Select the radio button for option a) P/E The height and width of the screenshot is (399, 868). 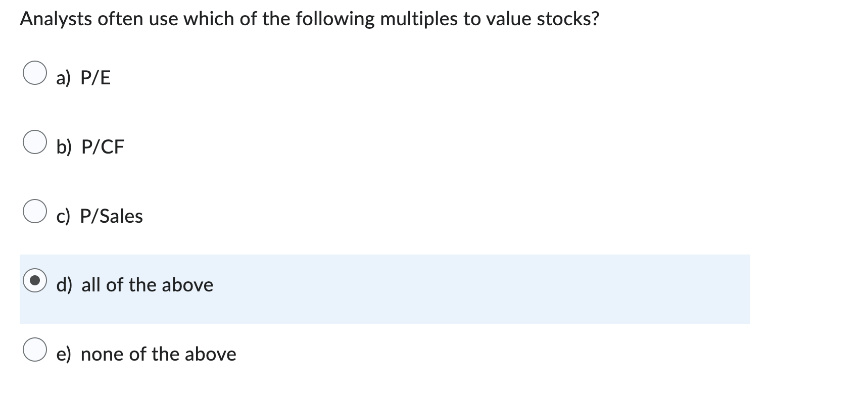click(x=35, y=73)
